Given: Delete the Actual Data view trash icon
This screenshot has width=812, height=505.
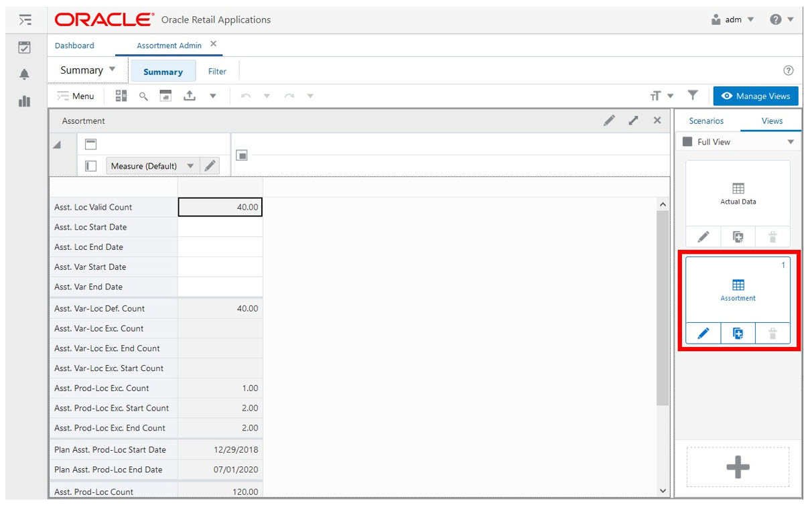Looking at the screenshot, I should coord(772,236).
